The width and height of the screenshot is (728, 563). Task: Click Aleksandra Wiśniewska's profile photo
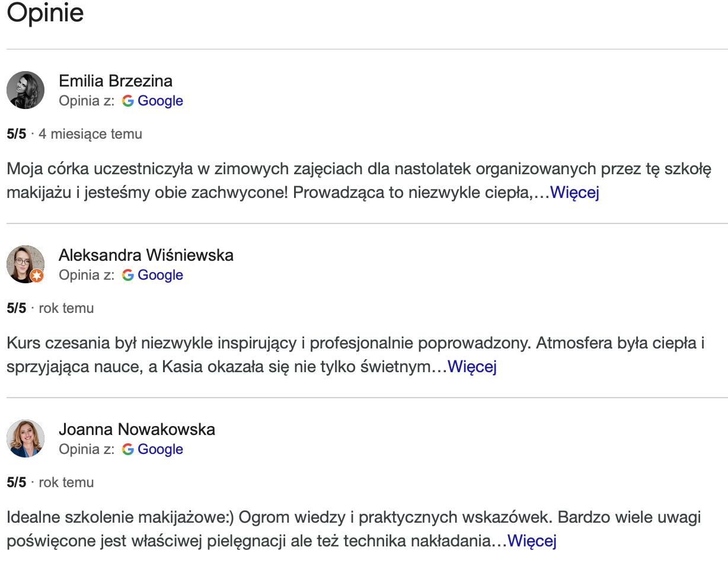[x=25, y=264]
